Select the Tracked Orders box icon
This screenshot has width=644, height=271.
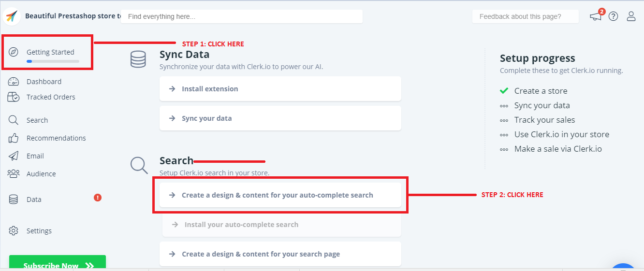click(x=14, y=97)
